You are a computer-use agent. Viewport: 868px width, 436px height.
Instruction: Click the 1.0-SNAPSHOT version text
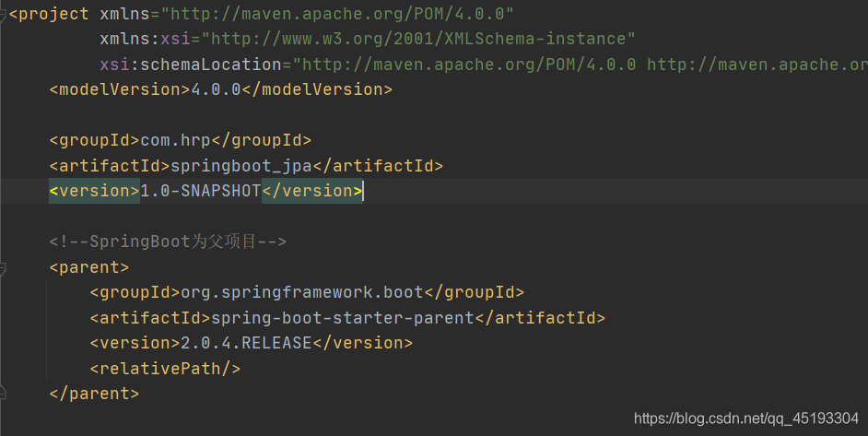tap(200, 191)
